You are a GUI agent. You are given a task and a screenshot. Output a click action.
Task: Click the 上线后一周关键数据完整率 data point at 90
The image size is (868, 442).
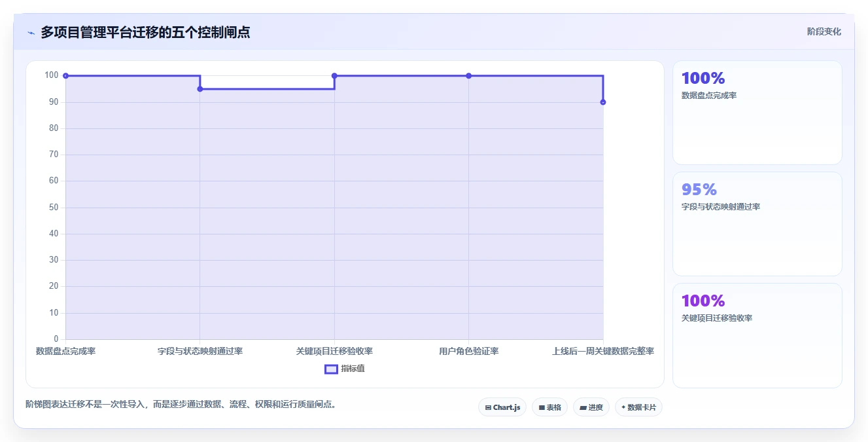click(603, 102)
